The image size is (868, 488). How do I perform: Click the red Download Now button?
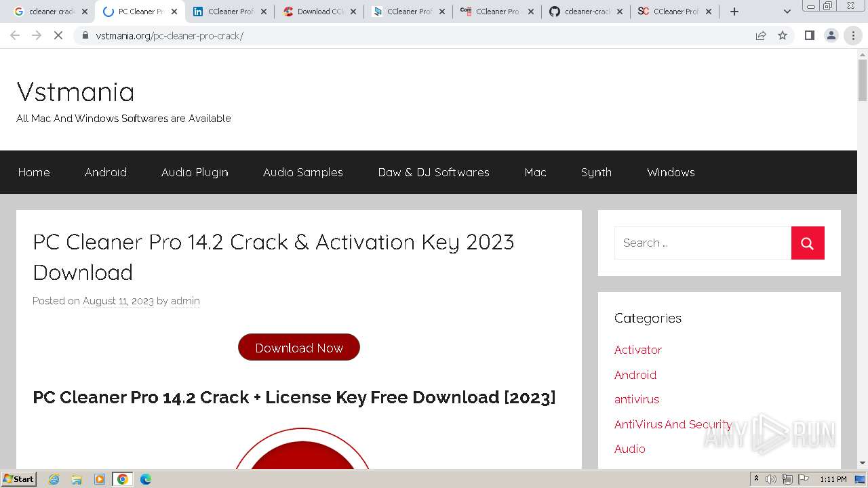[299, 347]
